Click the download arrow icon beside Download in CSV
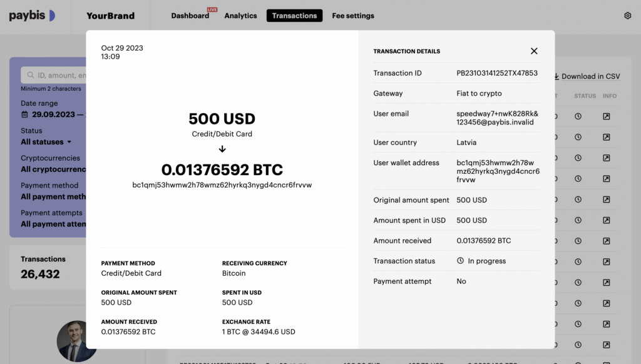Viewport: 641px width, 364px height. click(556, 76)
